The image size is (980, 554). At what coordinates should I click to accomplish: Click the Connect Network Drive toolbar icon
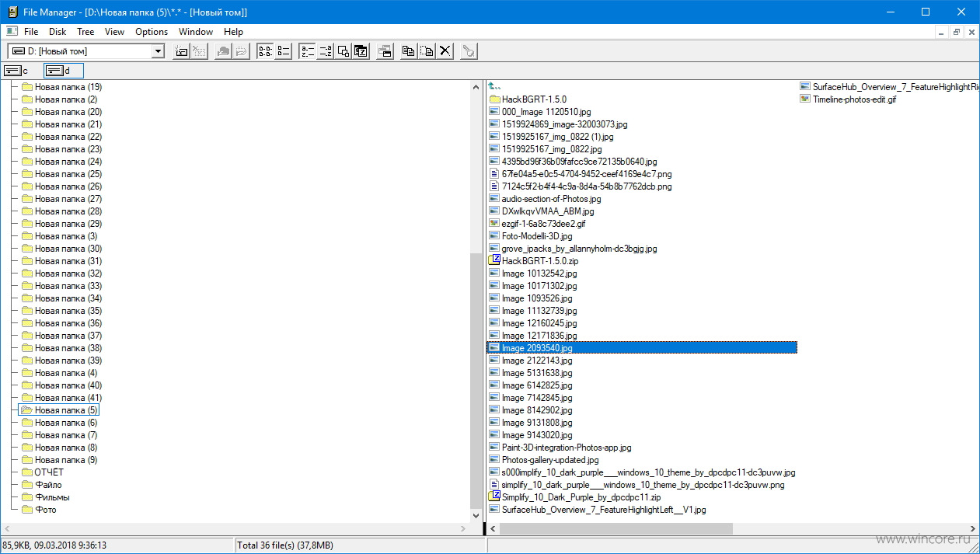[181, 51]
